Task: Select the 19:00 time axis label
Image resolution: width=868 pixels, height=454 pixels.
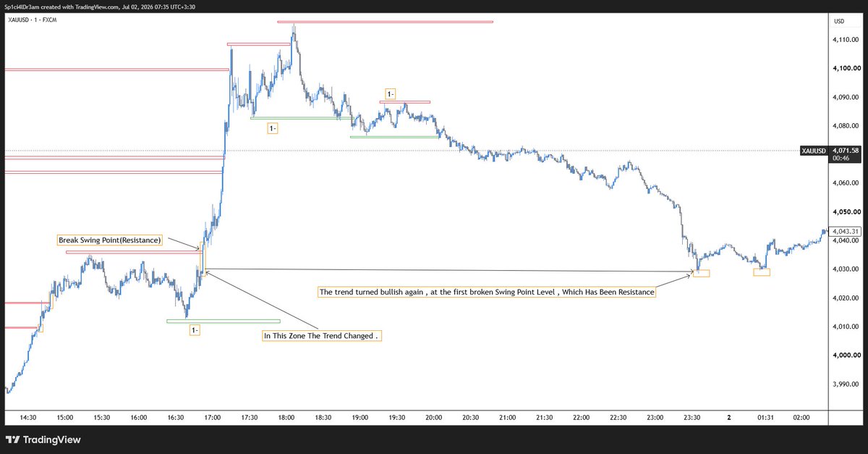Action: (x=359, y=418)
